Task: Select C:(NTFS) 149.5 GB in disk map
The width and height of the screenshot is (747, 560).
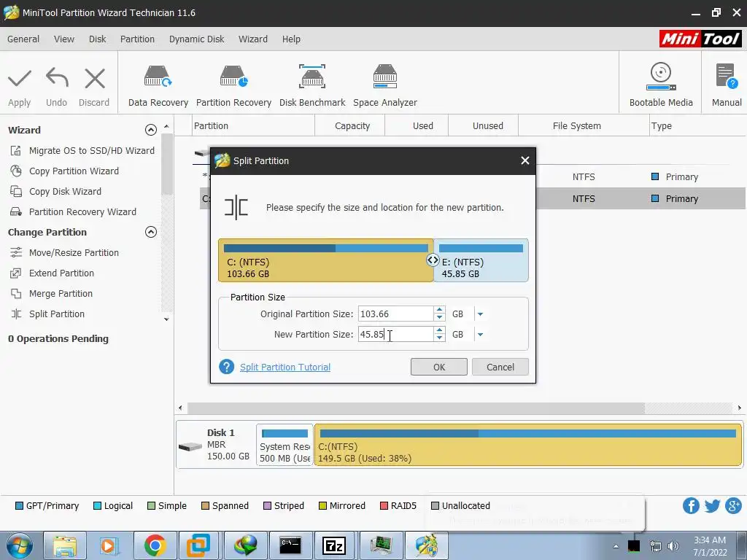Action: click(528, 445)
